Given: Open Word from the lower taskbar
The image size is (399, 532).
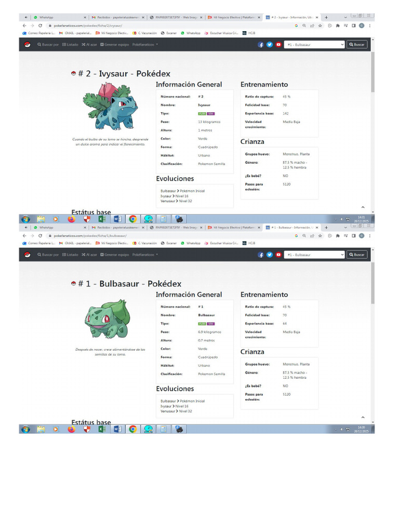Looking at the screenshot, I should (117, 429).
